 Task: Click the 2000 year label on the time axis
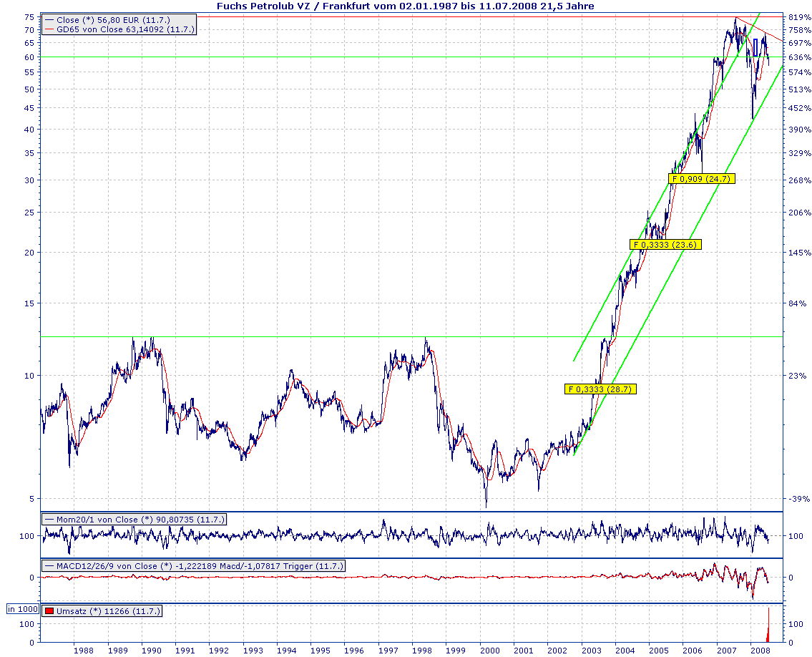[489, 651]
